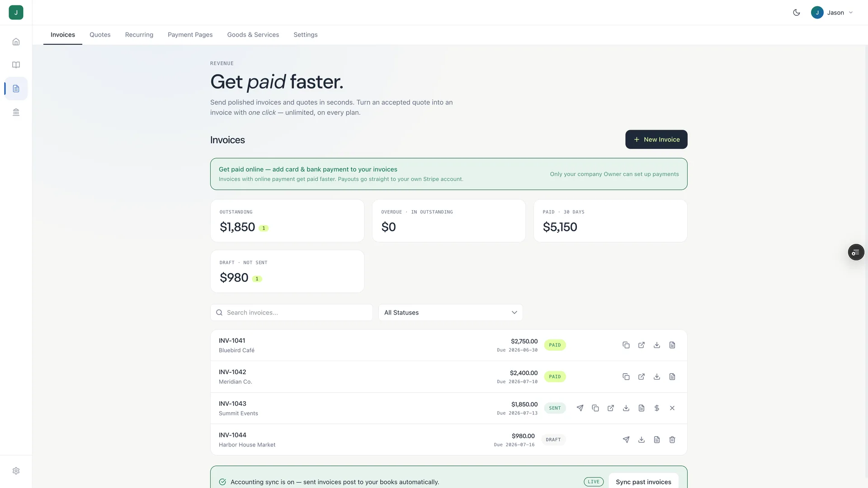
Task: Click the Bluebird Café client name
Action: click(236, 351)
